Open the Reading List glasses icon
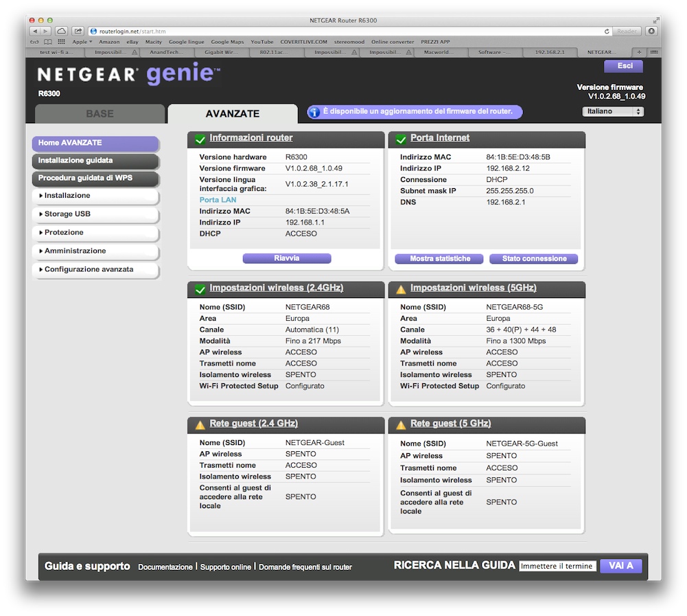Image resolution: width=687 pixels, height=616 pixels. 34,42
